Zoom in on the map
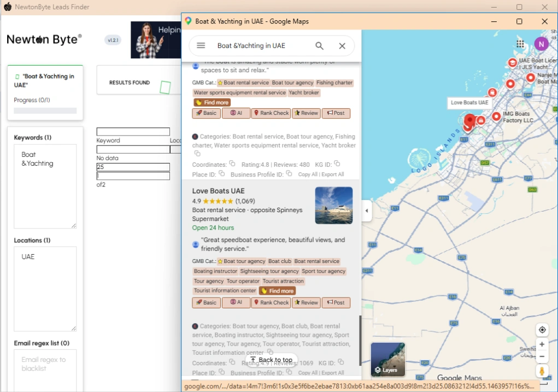558x392 pixels. coord(542,344)
